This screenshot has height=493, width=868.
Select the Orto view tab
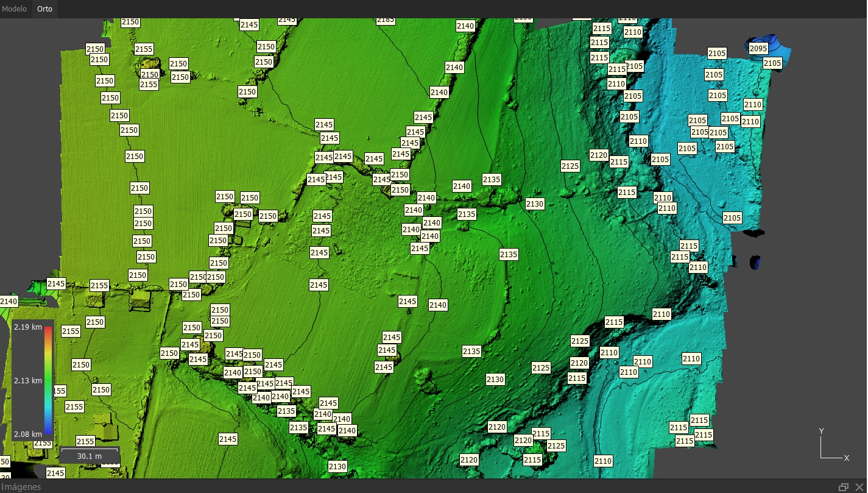coord(44,9)
